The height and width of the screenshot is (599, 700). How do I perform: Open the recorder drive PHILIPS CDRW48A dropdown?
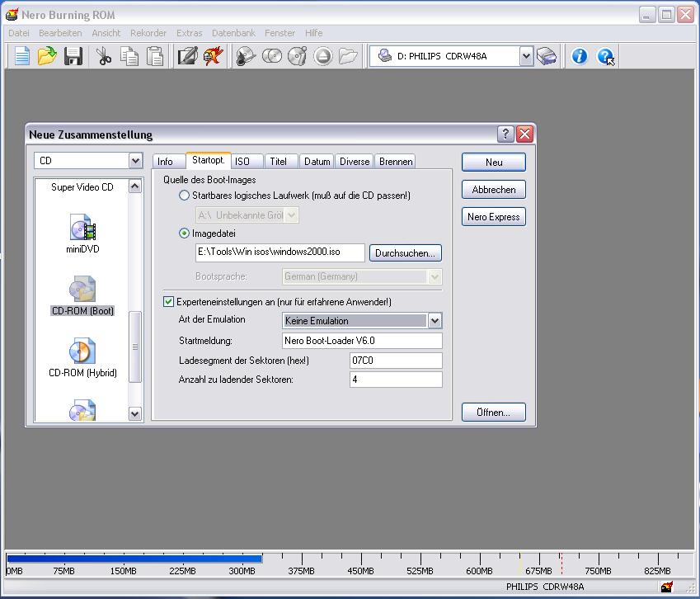point(526,56)
